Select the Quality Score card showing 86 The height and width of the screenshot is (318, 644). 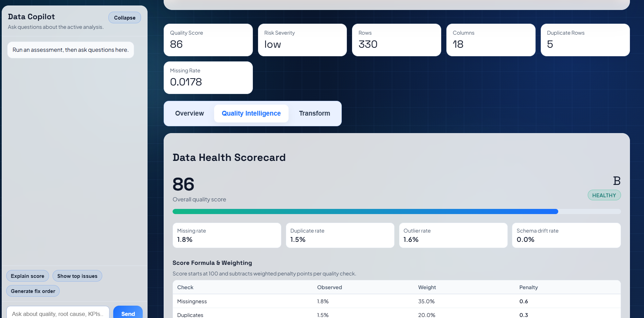point(208,40)
